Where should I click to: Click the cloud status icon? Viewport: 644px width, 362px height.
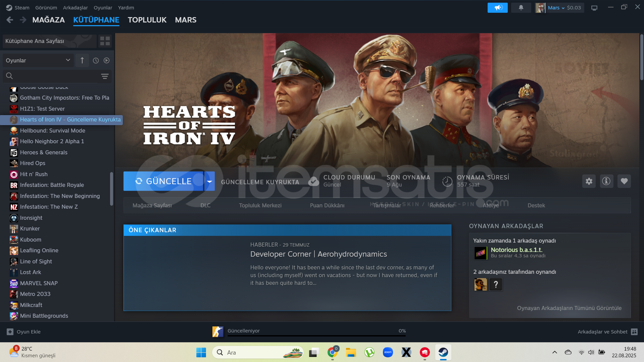[x=314, y=181]
